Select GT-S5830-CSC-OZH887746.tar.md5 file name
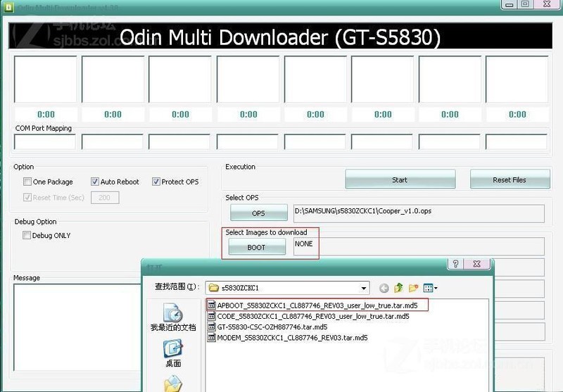563x392 pixels. click(x=272, y=327)
